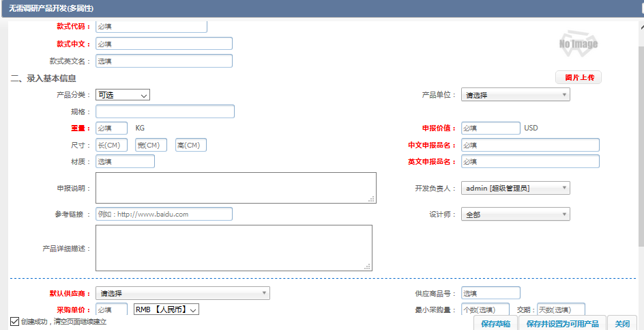Click the 中文申报品名 input field
Viewport: 644px width, 330px height.
pyautogui.click(x=530, y=145)
